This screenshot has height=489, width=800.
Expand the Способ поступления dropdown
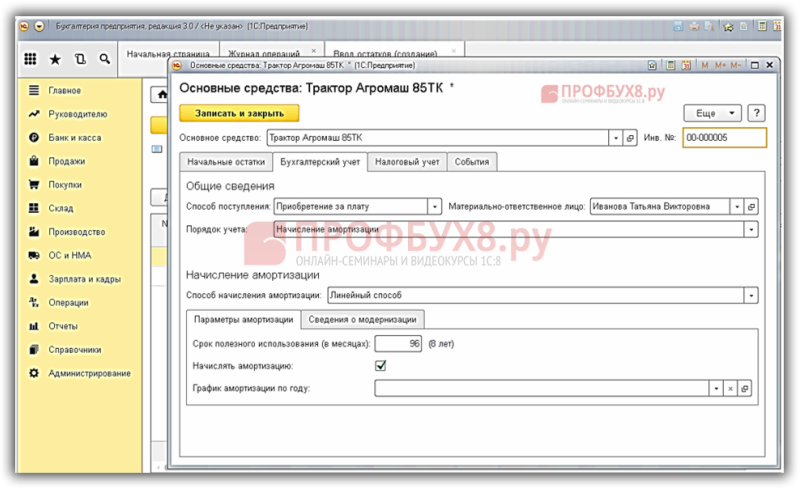[435, 207]
